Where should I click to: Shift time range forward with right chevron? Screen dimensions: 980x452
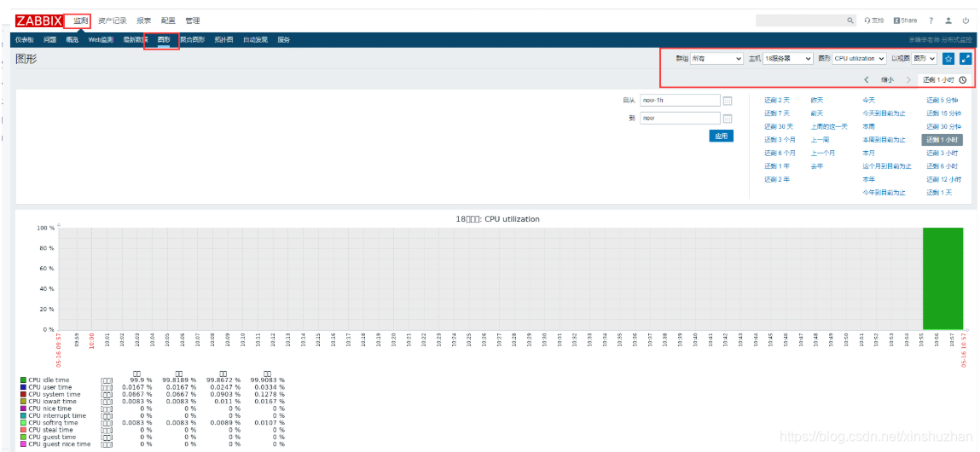click(908, 80)
